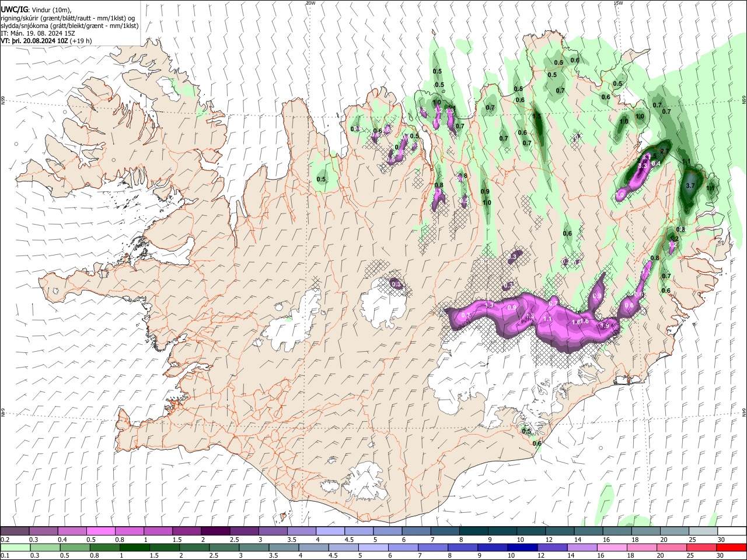This screenshot has width=747, height=560.
Task: Select the red swatch above 30 in rain legend
Action: pos(731,547)
